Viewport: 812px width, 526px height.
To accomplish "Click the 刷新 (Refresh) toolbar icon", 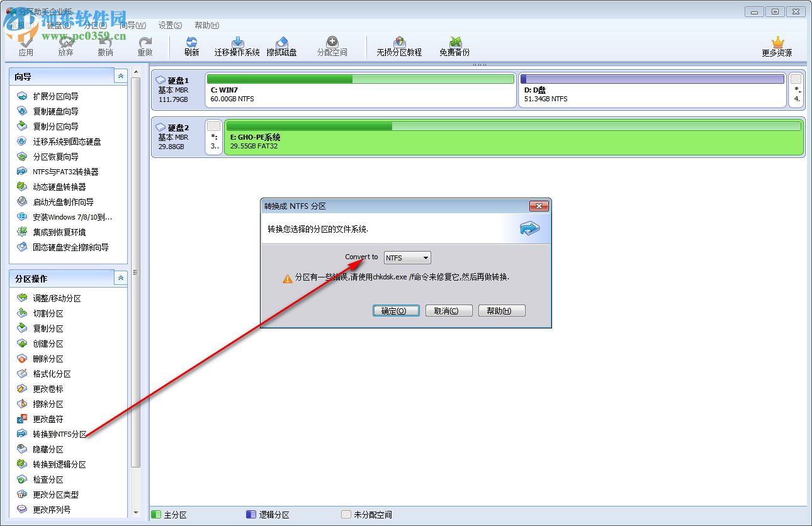I will (x=191, y=44).
